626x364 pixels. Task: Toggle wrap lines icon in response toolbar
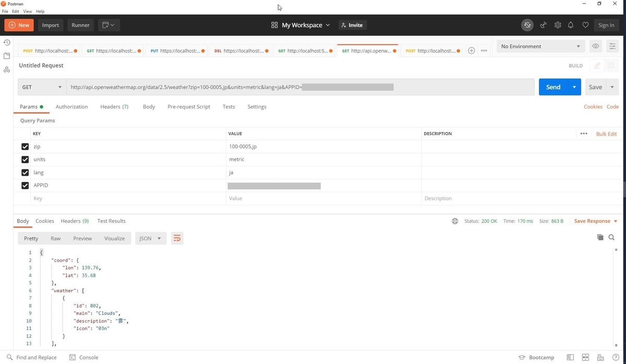coord(177,238)
